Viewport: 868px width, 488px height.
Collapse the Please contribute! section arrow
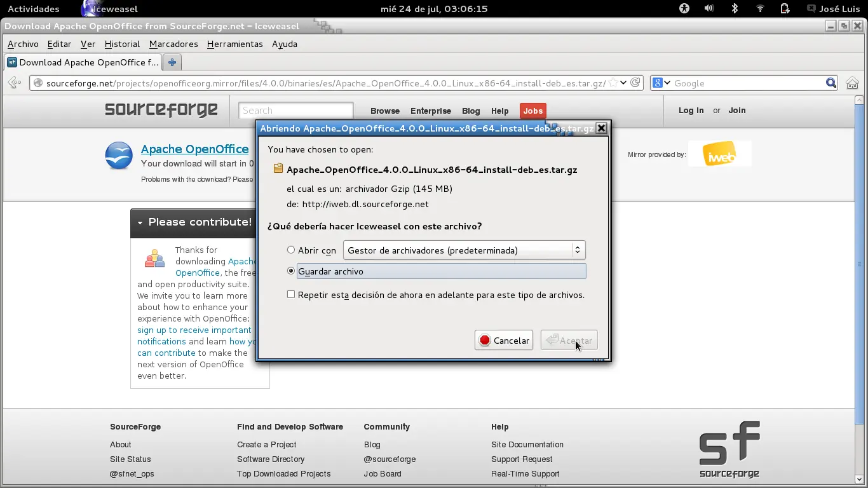[x=140, y=223]
